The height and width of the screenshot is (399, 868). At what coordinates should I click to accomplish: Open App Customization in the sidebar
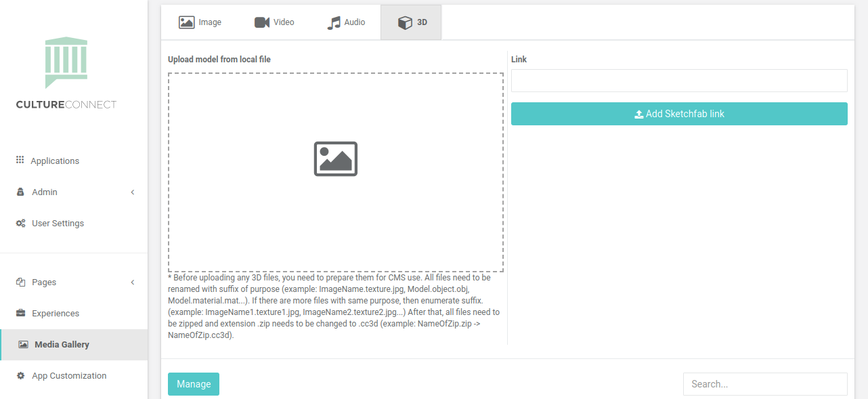pos(74,375)
